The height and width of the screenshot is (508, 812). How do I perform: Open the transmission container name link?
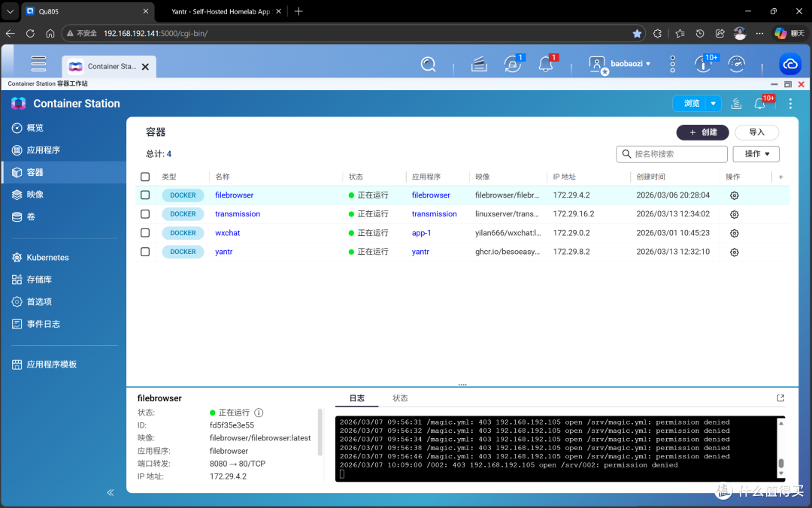238,214
